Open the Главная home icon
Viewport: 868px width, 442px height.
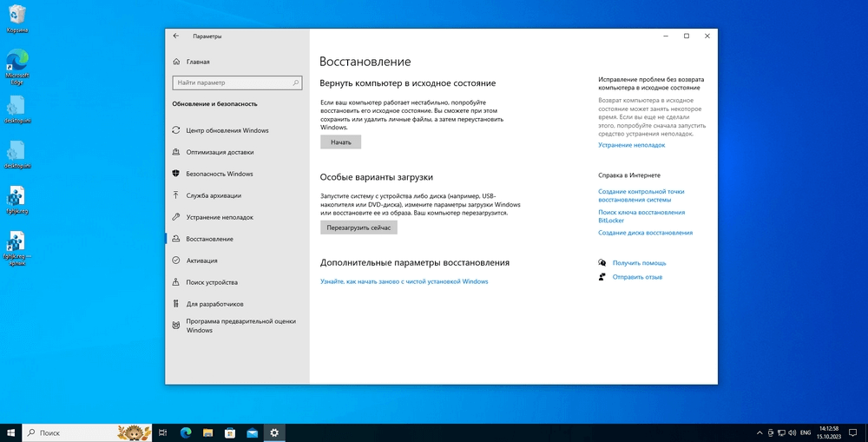pos(177,62)
